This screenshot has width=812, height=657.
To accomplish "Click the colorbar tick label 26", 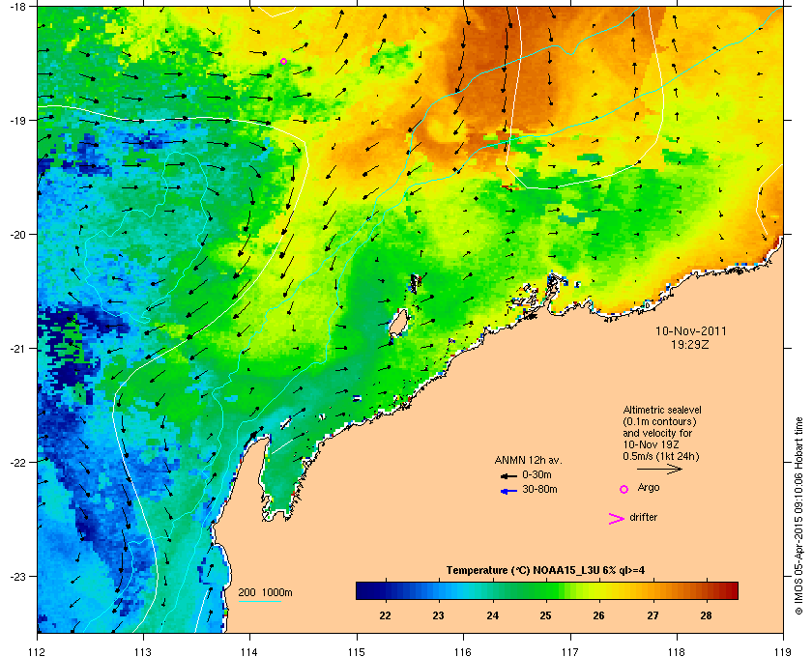I will 598,615.
